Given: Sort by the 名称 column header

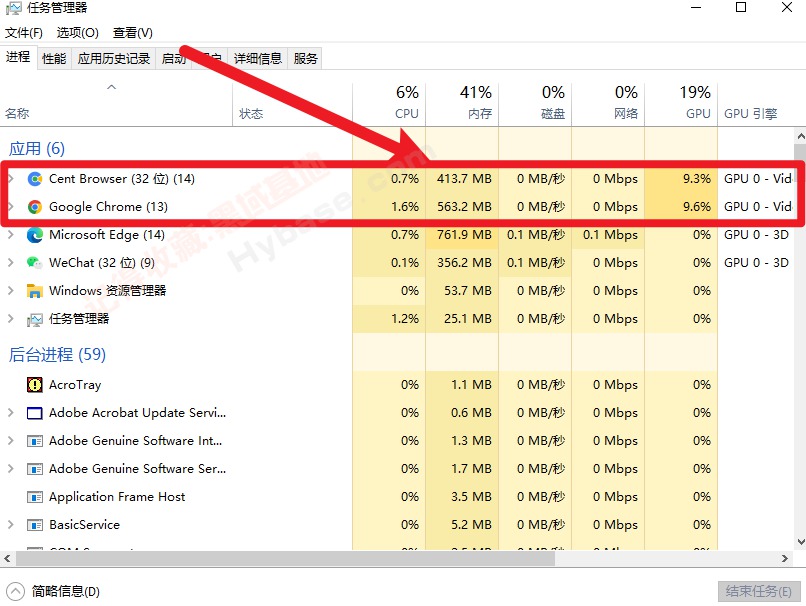Looking at the screenshot, I should coord(116,104).
